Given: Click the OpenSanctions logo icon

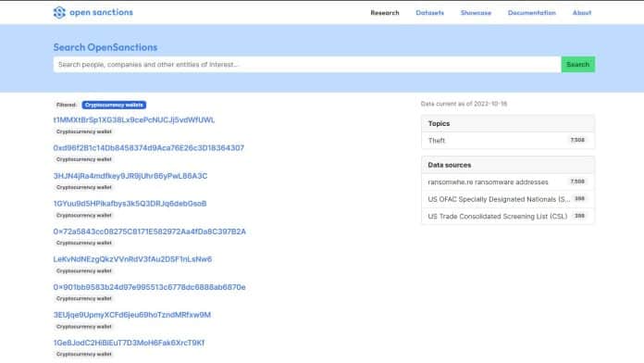Looking at the screenshot, I should point(59,12).
